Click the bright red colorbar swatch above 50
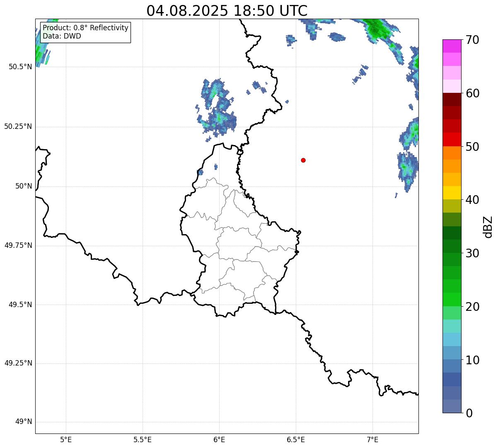The image size is (498, 448). [x=452, y=140]
